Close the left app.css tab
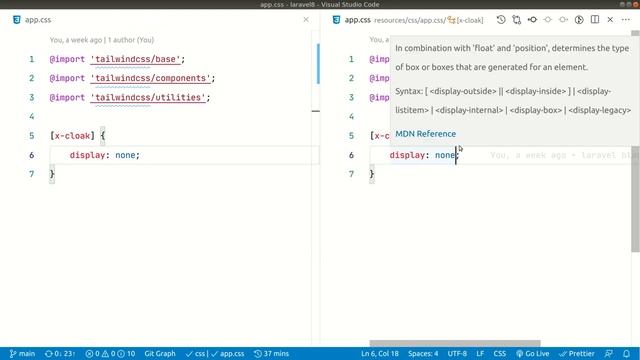This screenshot has width=640, height=360. (x=306, y=20)
